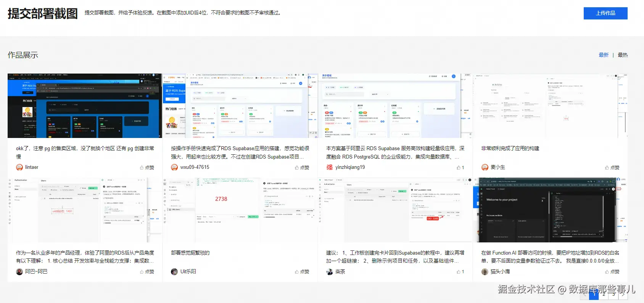Click 阿巴~阿巴's avatar photo
Viewport: 644px width, 303px height.
click(x=19, y=272)
